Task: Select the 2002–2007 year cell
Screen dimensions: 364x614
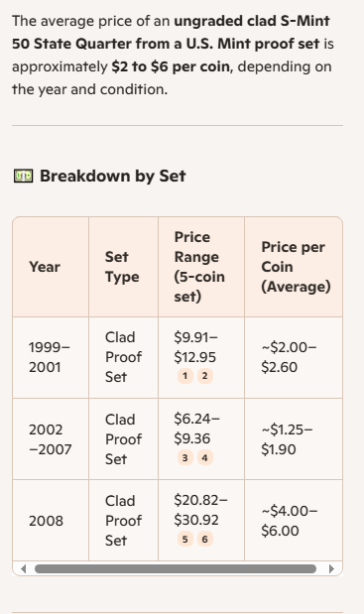Action: tap(51, 439)
